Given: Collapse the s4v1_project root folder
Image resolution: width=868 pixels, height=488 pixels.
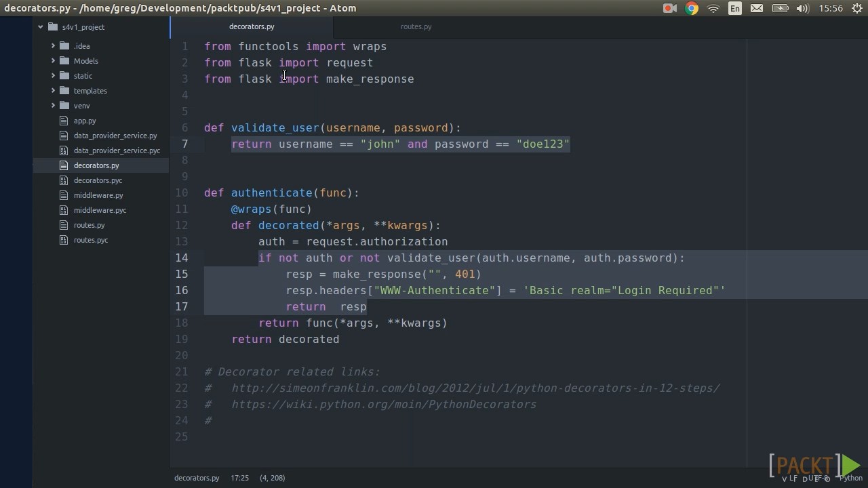Looking at the screenshot, I should tap(41, 27).
